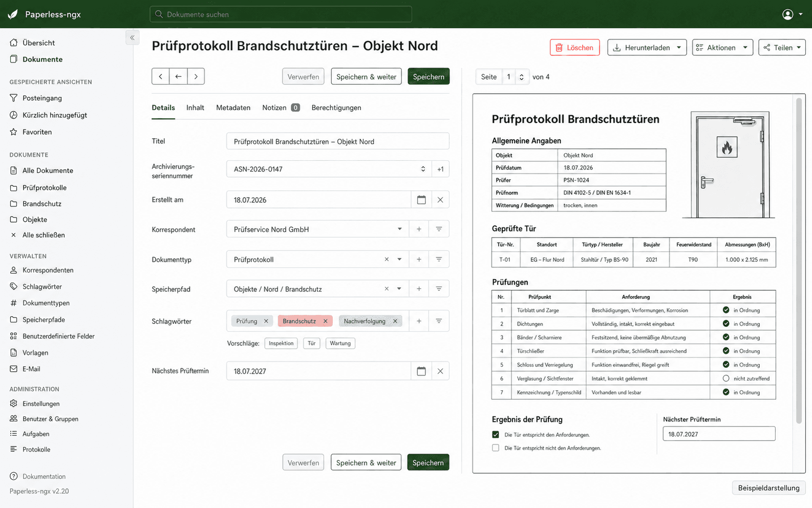This screenshot has width=812, height=508.
Task: Add a new Dokumenttyp with plus icon
Action: pyautogui.click(x=419, y=259)
